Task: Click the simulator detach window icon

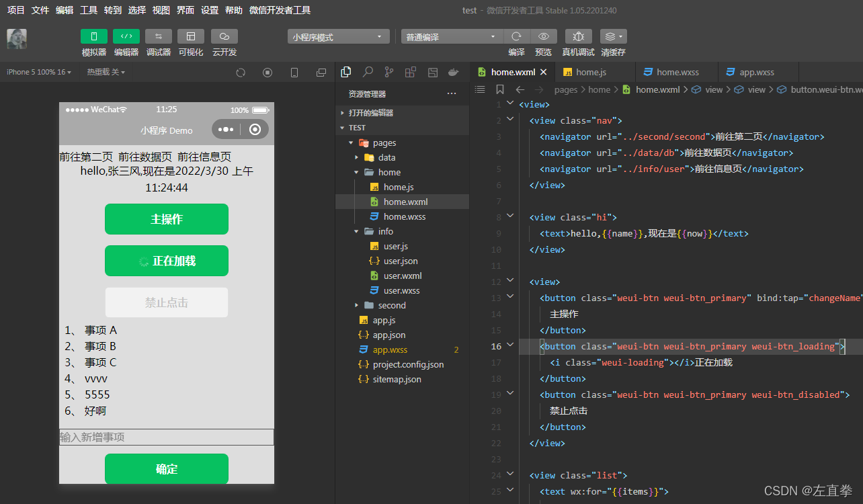Action: 321,73
